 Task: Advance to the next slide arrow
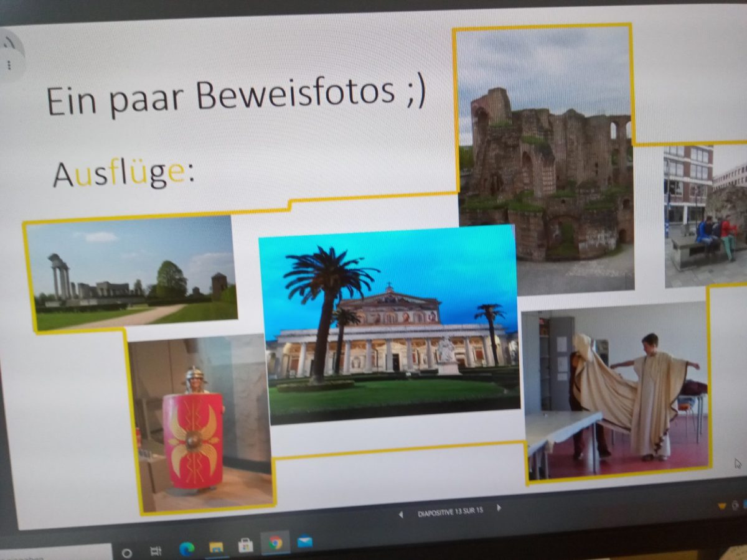pyautogui.click(x=499, y=508)
